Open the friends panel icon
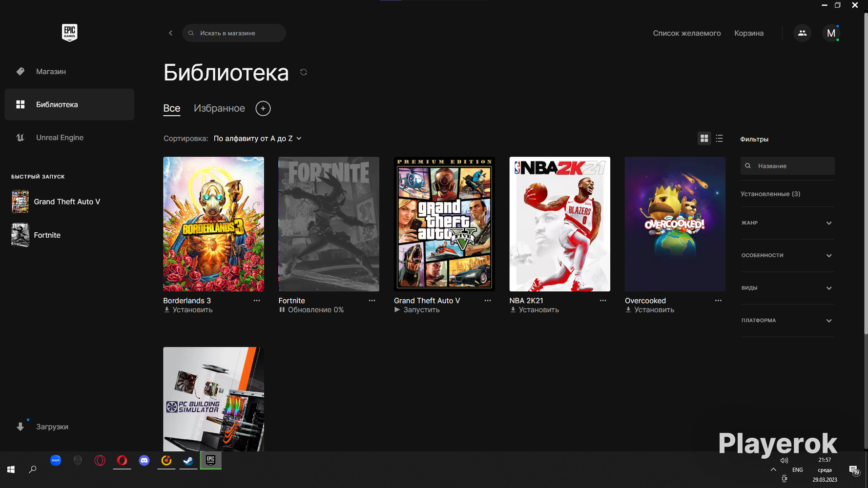This screenshot has height=488, width=868. 802,33
